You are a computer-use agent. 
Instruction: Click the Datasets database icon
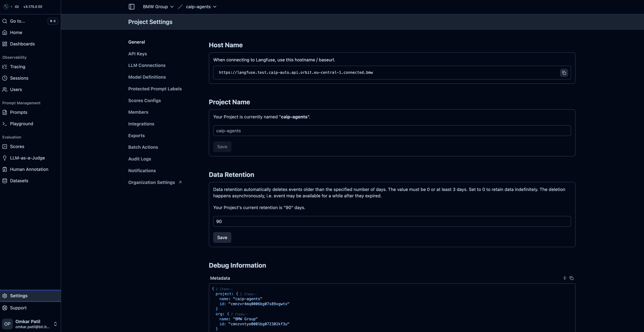pyautogui.click(x=5, y=181)
